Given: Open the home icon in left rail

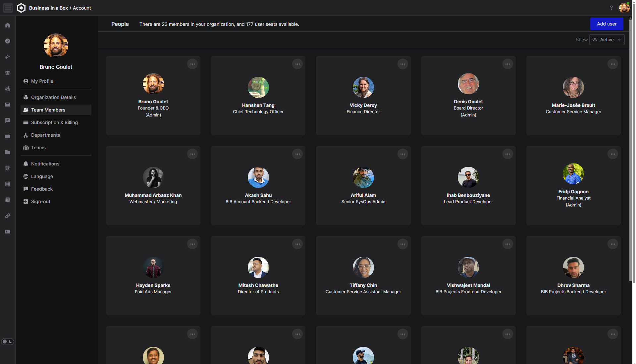Looking at the screenshot, I should [8, 25].
